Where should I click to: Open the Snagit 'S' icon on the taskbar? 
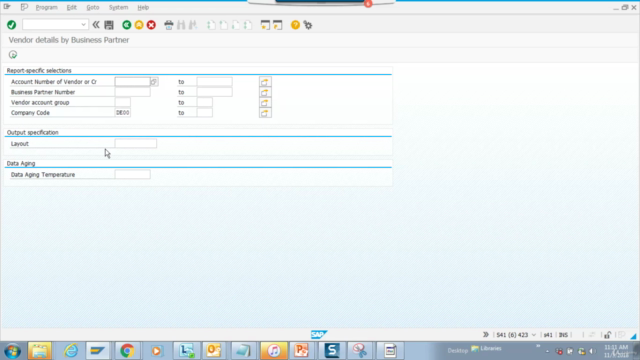pos(332,351)
